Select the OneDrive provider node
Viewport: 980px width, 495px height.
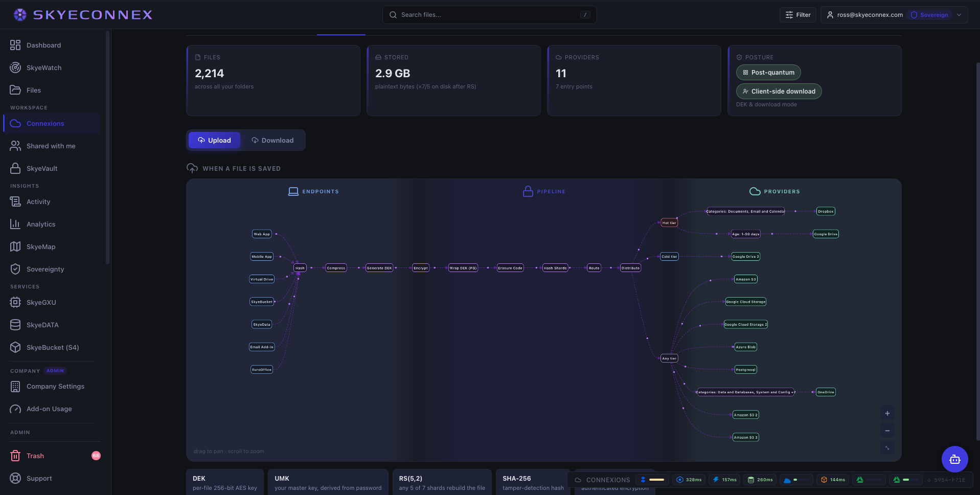[826, 392]
